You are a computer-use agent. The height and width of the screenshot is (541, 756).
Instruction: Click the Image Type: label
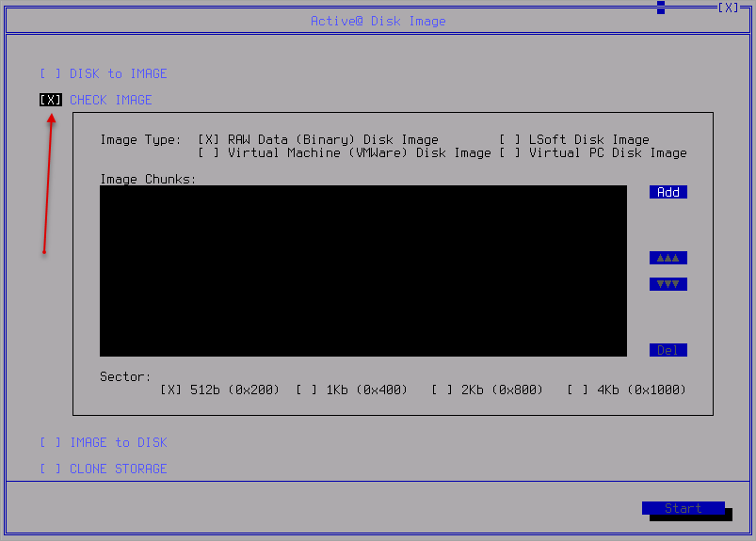pos(140,139)
